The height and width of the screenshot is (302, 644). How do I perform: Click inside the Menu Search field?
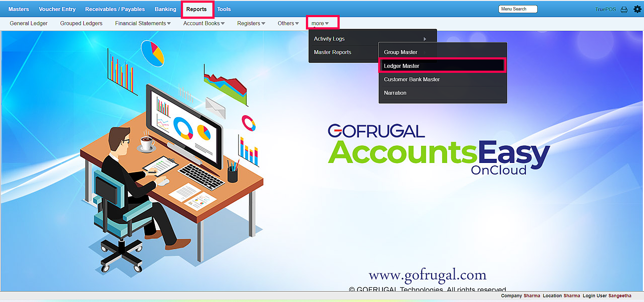518,9
